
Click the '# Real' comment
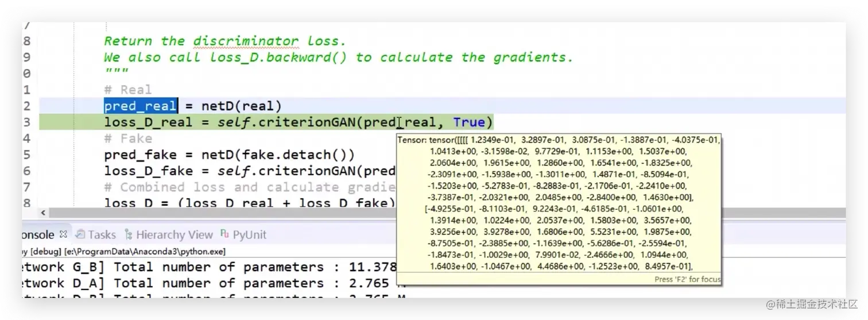(x=127, y=90)
